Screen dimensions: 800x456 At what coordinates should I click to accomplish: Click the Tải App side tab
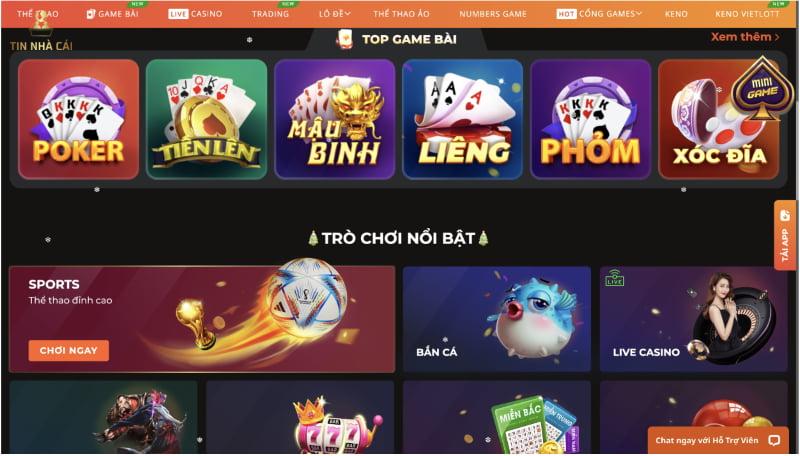point(785,235)
